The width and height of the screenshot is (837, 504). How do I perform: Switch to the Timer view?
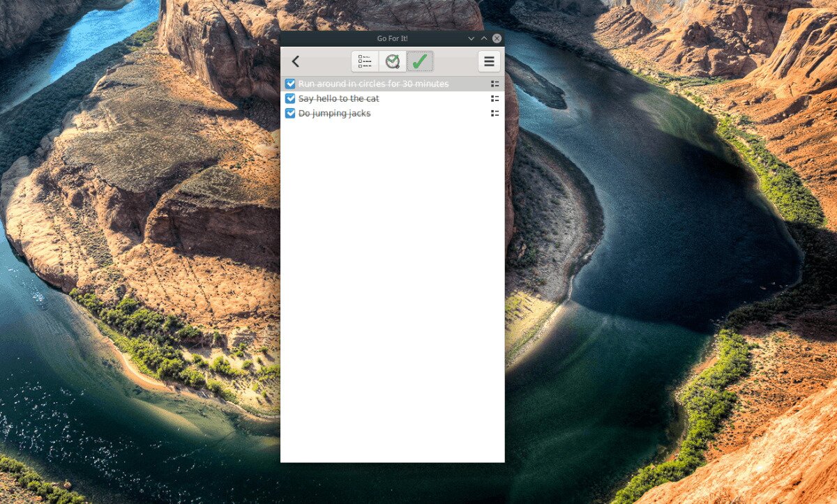[x=393, y=62]
